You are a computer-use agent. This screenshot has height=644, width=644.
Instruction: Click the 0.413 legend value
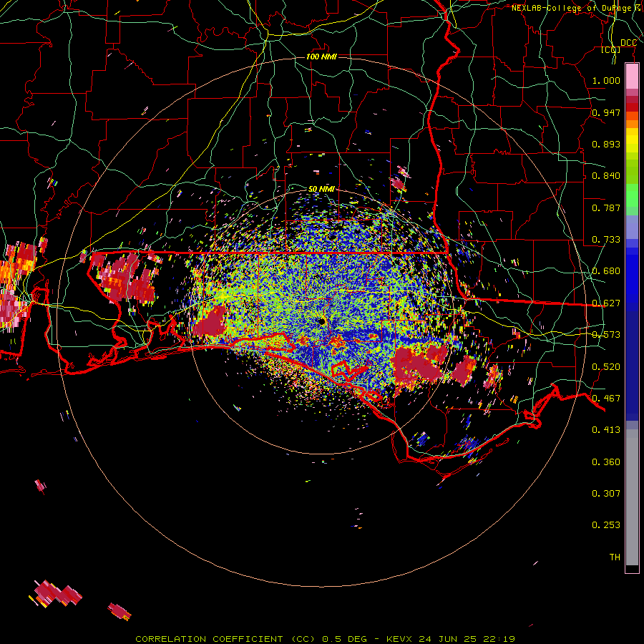coord(606,430)
